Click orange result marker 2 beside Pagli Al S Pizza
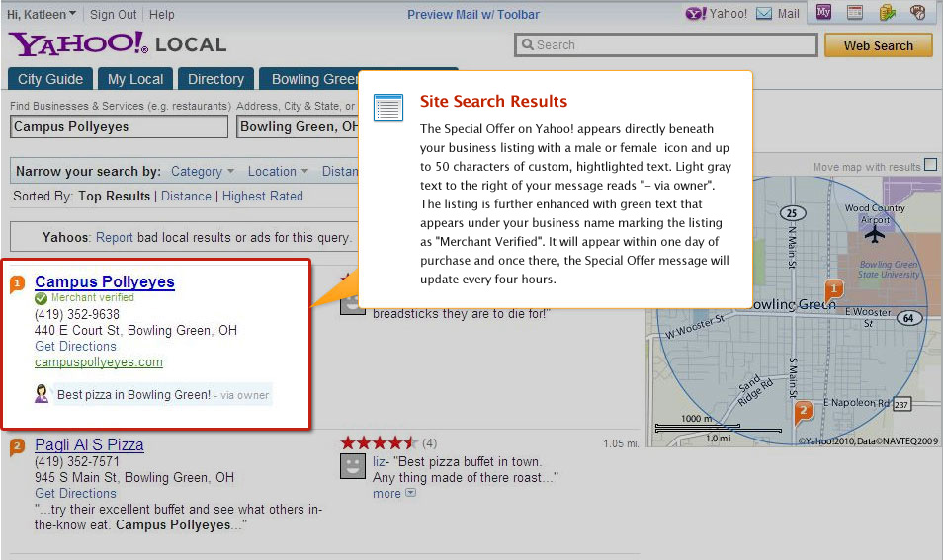This screenshot has width=943, height=560. (18, 447)
